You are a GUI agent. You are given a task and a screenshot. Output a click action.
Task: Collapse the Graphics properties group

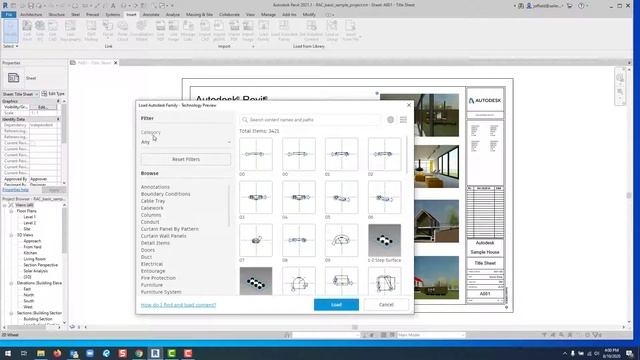pos(58,101)
